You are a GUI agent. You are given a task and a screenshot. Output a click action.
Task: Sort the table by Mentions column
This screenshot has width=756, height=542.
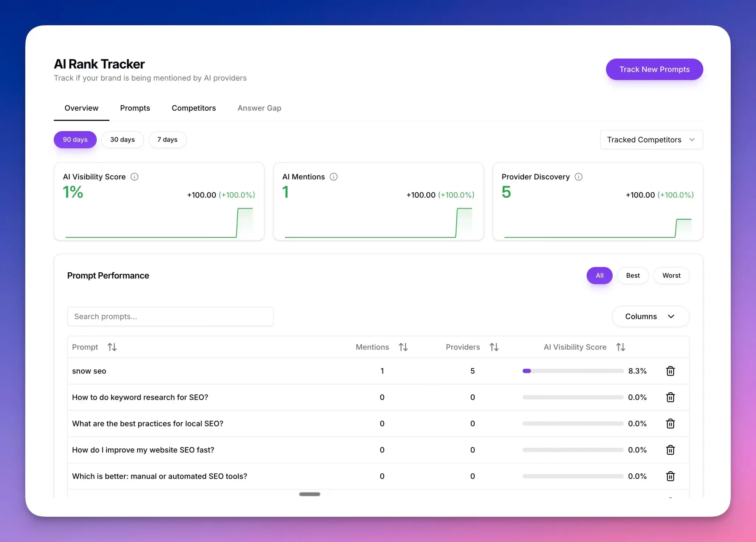[403, 347]
